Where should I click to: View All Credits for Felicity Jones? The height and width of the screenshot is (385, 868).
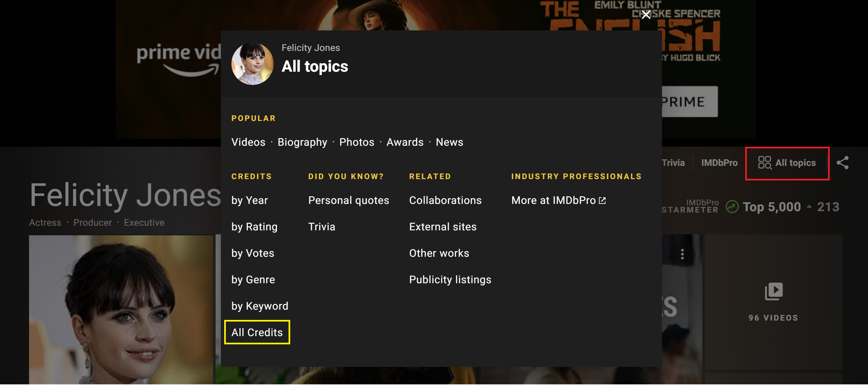[257, 332]
